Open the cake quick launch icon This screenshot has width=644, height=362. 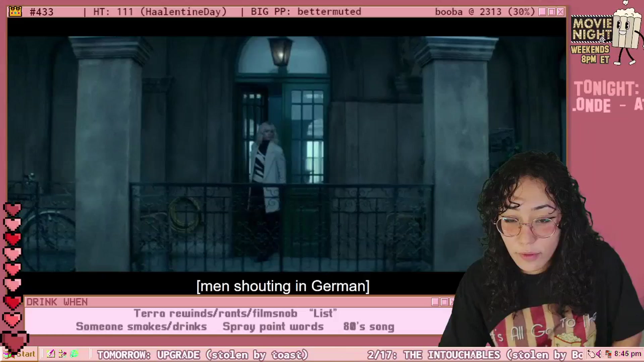62,354
